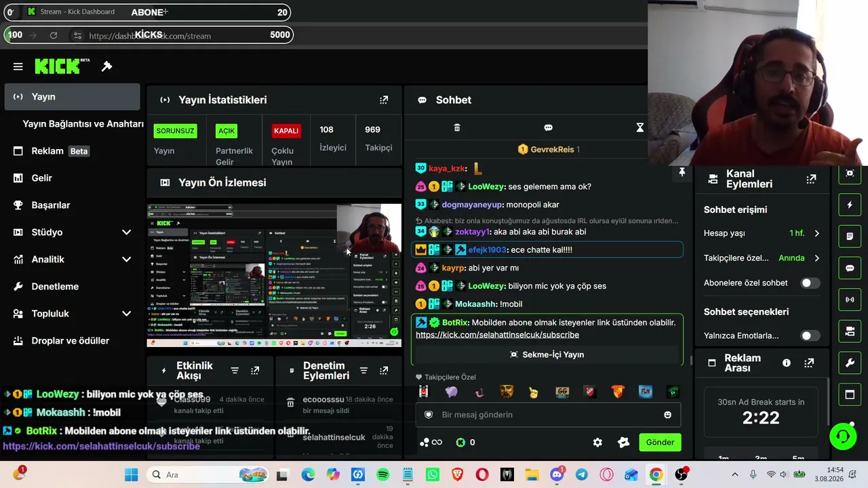Click the gavel moderation icon near Kick logo
Viewport: 868px width, 488px height.
click(106, 66)
